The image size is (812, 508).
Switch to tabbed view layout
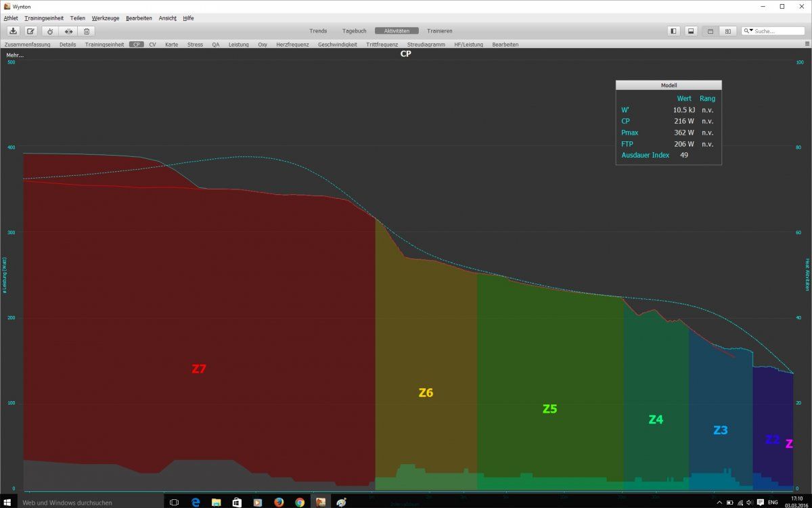coord(710,31)
